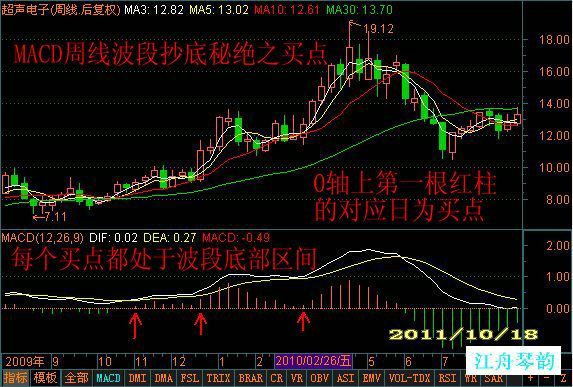
Task: Click 18.00 on the price axis
Action: 554,39
